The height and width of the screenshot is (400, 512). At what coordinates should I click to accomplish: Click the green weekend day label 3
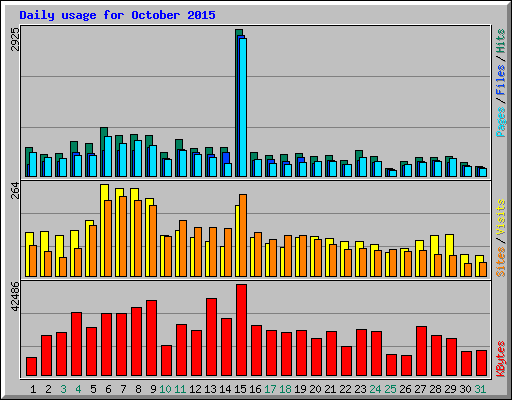point(63,389)
